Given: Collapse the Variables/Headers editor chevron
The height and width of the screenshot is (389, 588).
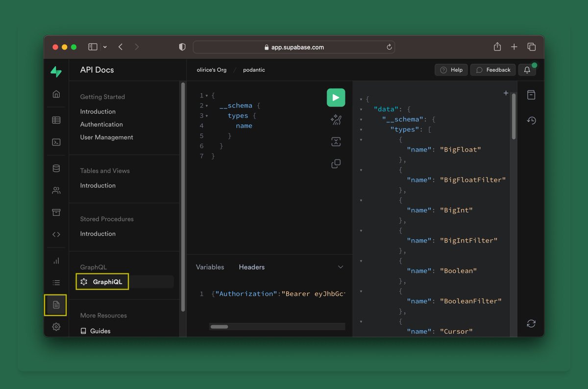Looking at the screenshot, I should (341, 267).
